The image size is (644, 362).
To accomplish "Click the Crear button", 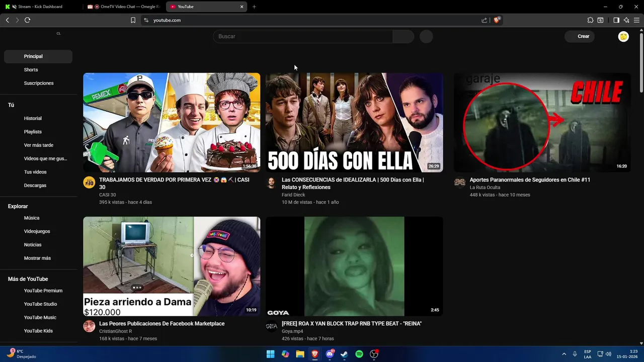I will 580,36.
